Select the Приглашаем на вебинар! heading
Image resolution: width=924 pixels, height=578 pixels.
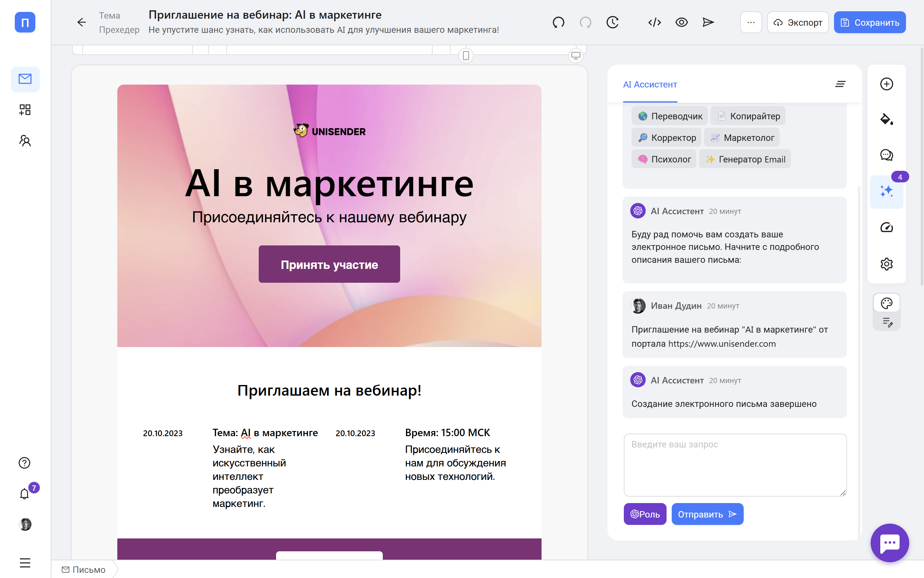coord(329,390)
